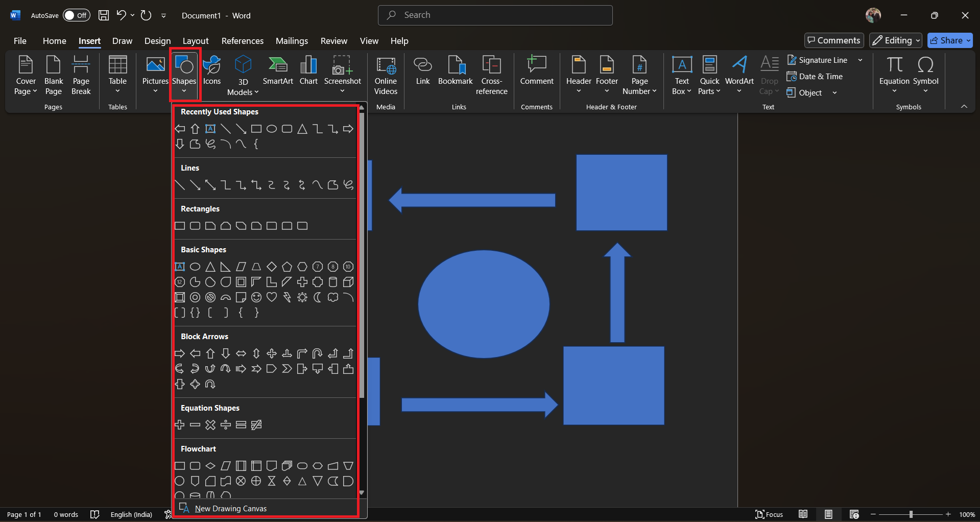
Task: Toggle the AutoSave switch
Action: tap(76, 15)
